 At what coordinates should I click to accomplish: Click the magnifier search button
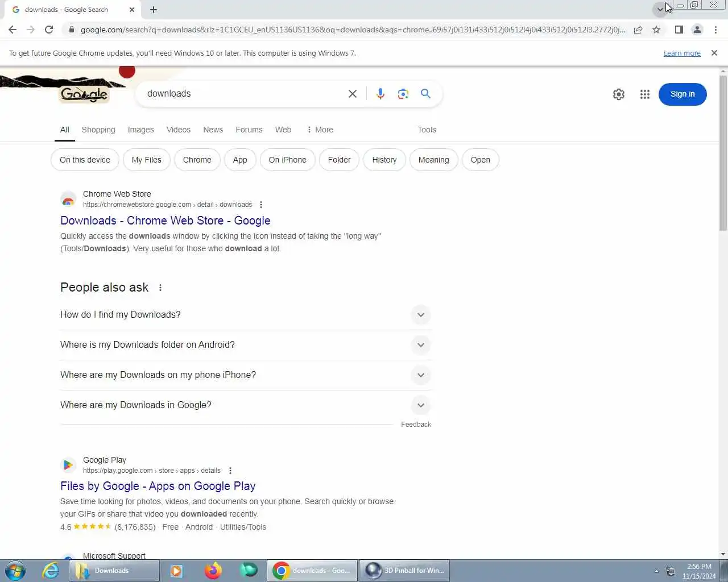tap(425, 94)
